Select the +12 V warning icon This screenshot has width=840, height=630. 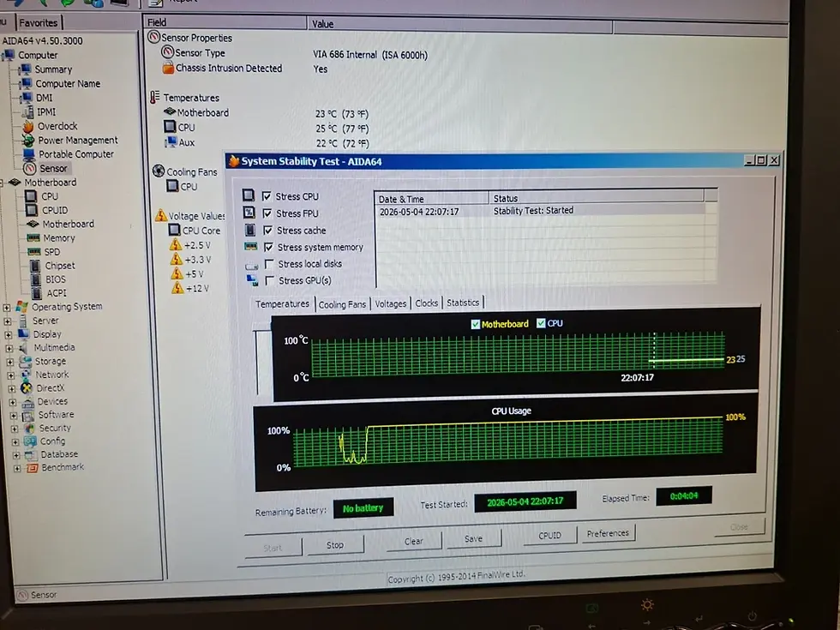click(177, 288)
